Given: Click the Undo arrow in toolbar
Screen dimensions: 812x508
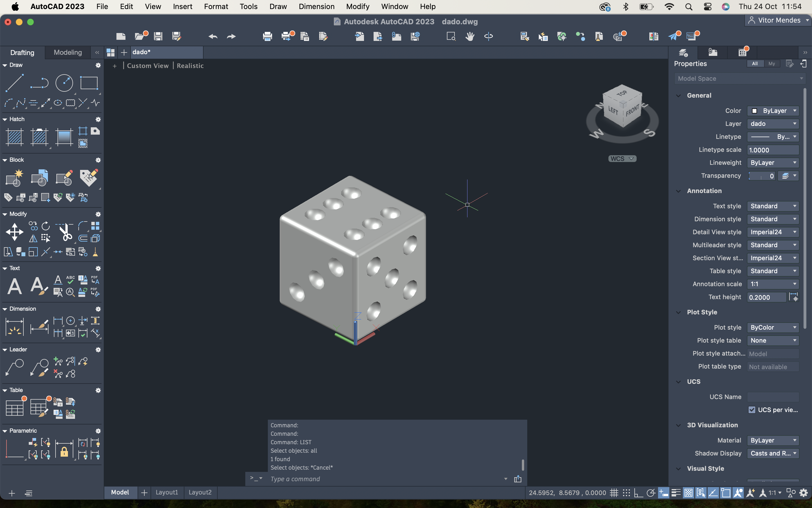Looking at the screenshot, I should click(x=213, y=36).
